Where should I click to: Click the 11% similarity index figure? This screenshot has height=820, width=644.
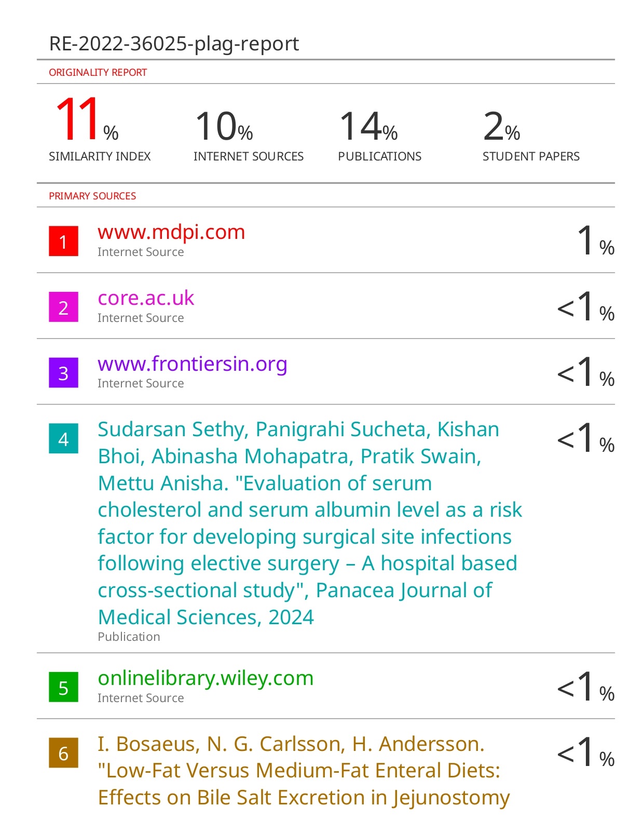click(x=87, y=120)
